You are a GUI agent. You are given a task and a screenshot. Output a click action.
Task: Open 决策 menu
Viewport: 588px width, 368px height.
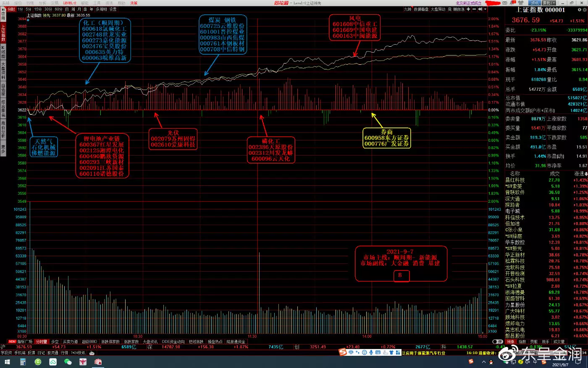pyautogui.click(x=134, y=3)
